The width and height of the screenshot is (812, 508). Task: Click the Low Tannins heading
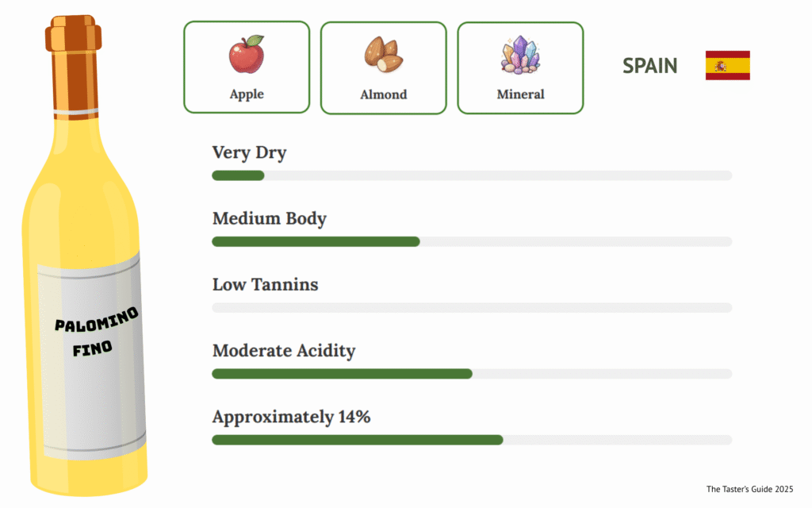(x=265, y=284)
